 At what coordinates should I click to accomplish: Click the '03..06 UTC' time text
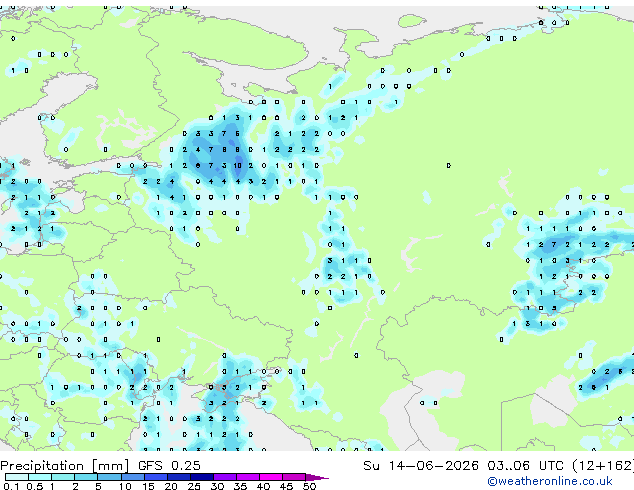coord(525,466)
